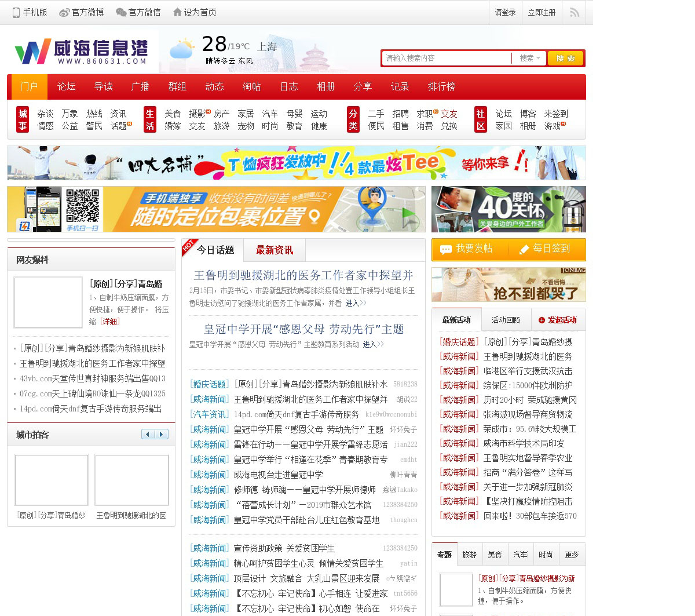Select the 论坛 navigation menu item
Screen dimensions: 695x616
coord(66,86)
